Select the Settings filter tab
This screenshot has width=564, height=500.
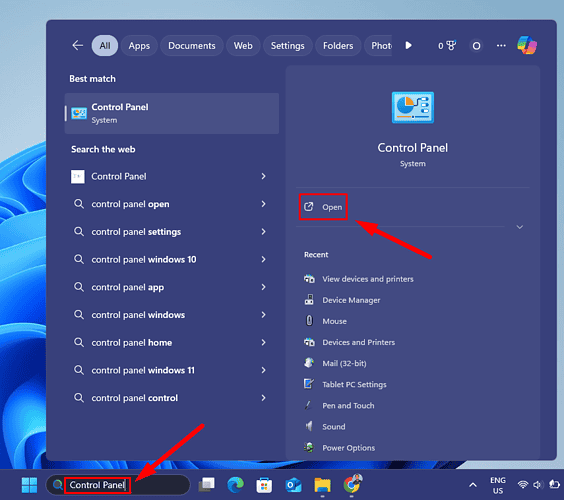[287, 46]
